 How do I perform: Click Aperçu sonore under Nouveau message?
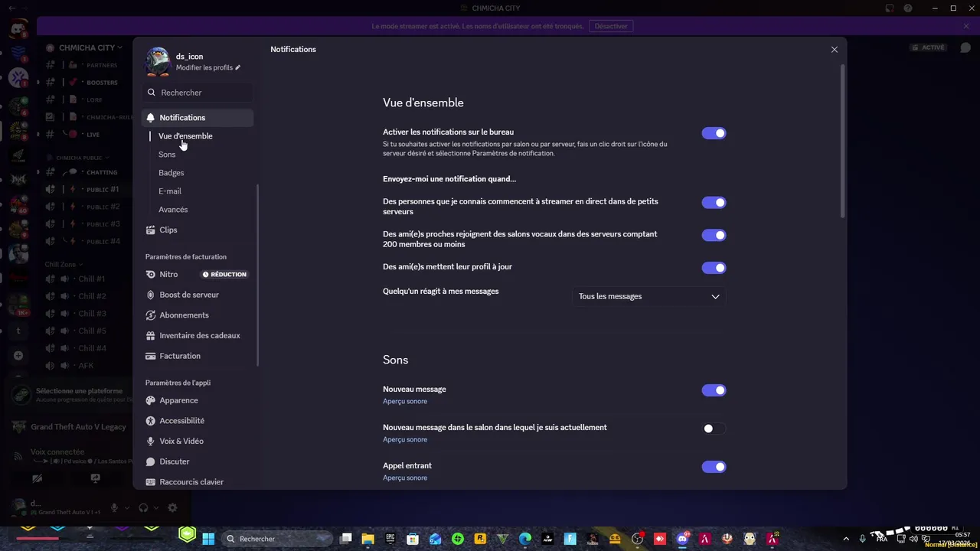[405, 401]
